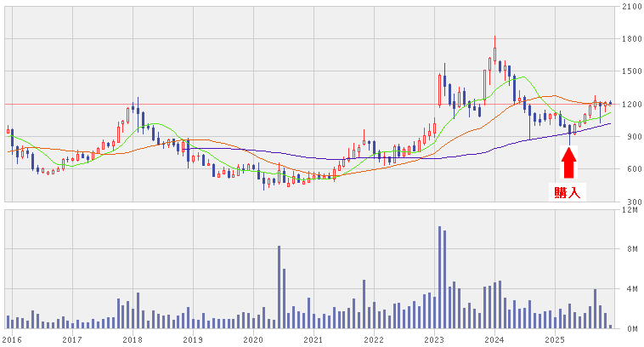This screenshot has height=347, width=644.
Task: Select the 2020 year label on time axis
Action: tap(253, 339)
